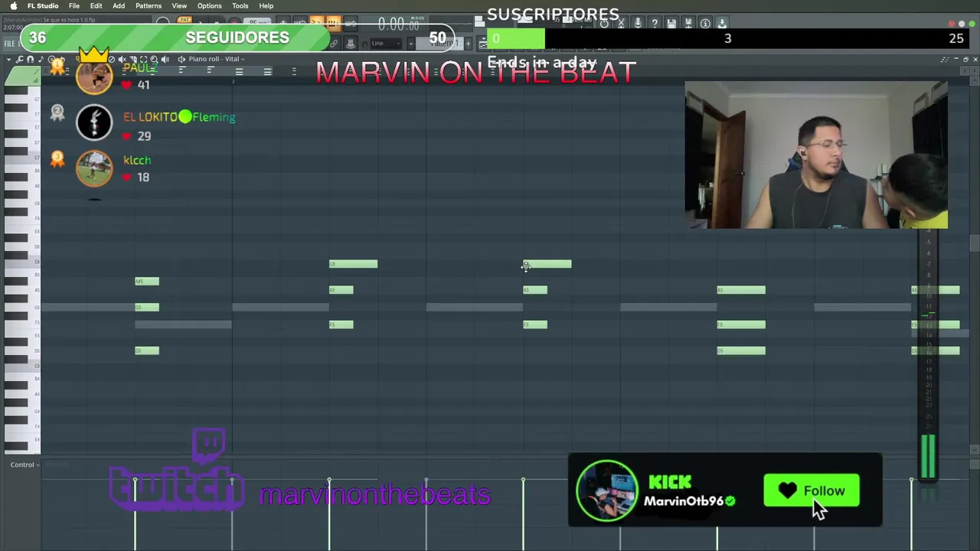
Task: Toggle the orange step-editing keyboard button
Action: tap(333, 23)
